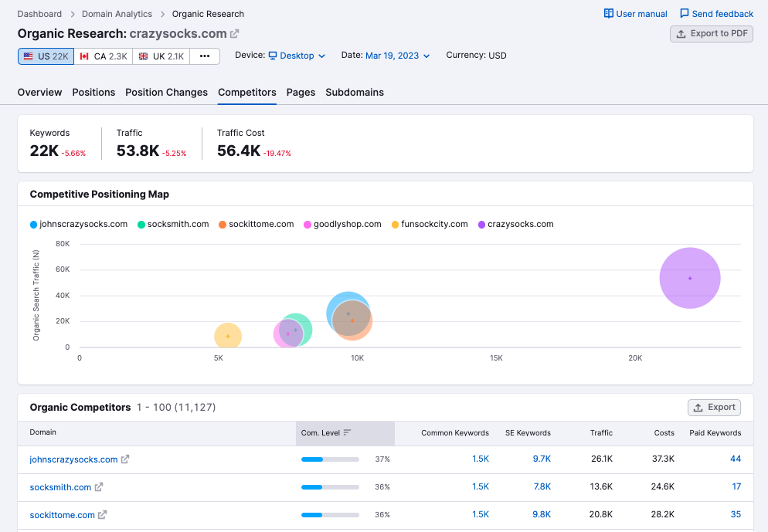Image resolution: width=768 pixels, height=532 pixels.
Task: Open sockittome.com domain link
Action: point(63,515)
